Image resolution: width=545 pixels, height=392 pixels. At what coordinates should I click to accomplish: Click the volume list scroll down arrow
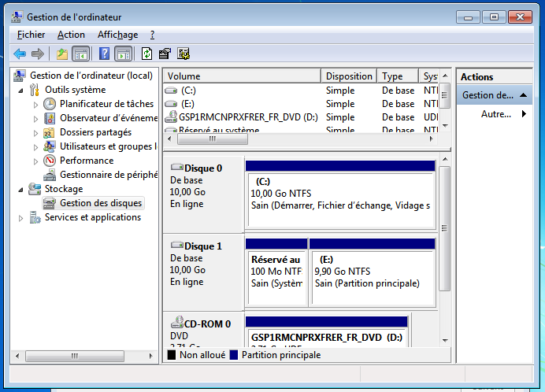point(446,125)
